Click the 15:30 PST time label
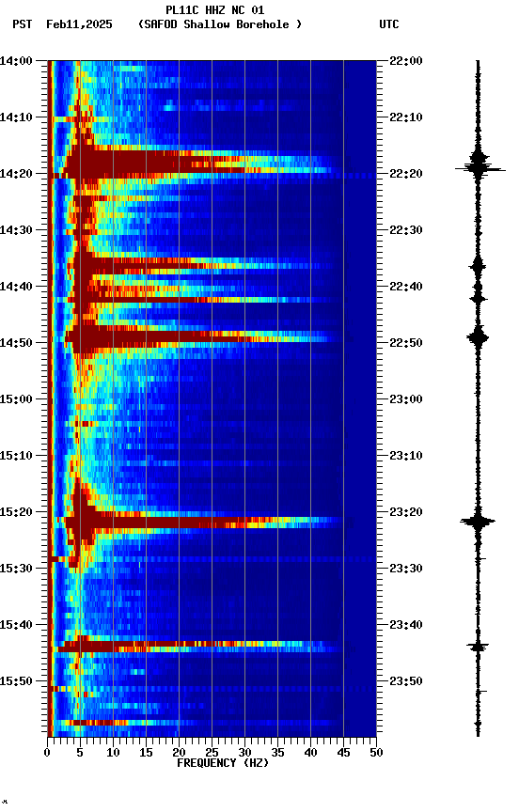The width and height of the screenshot is (519, 812). tap(16, 569)
